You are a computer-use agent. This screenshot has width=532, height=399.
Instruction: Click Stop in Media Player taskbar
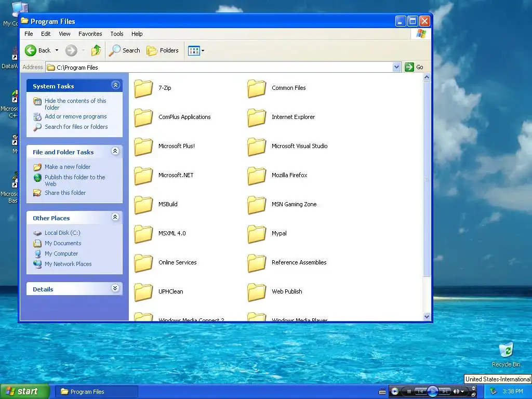(x=409, y=392)
